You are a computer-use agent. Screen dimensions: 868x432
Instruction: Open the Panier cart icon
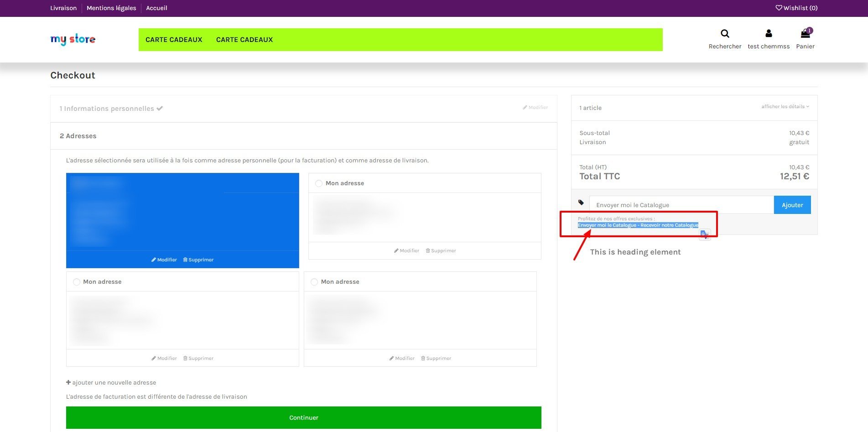[806, 33]
